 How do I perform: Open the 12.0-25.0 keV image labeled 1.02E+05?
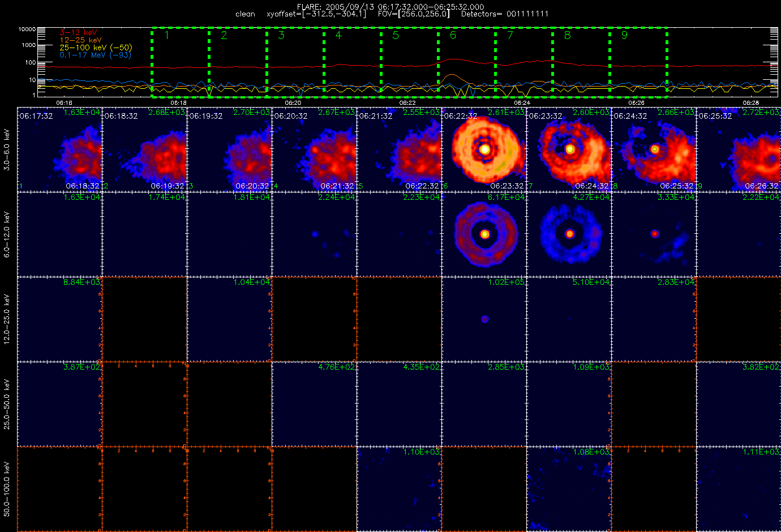click(x=484, y=319)
